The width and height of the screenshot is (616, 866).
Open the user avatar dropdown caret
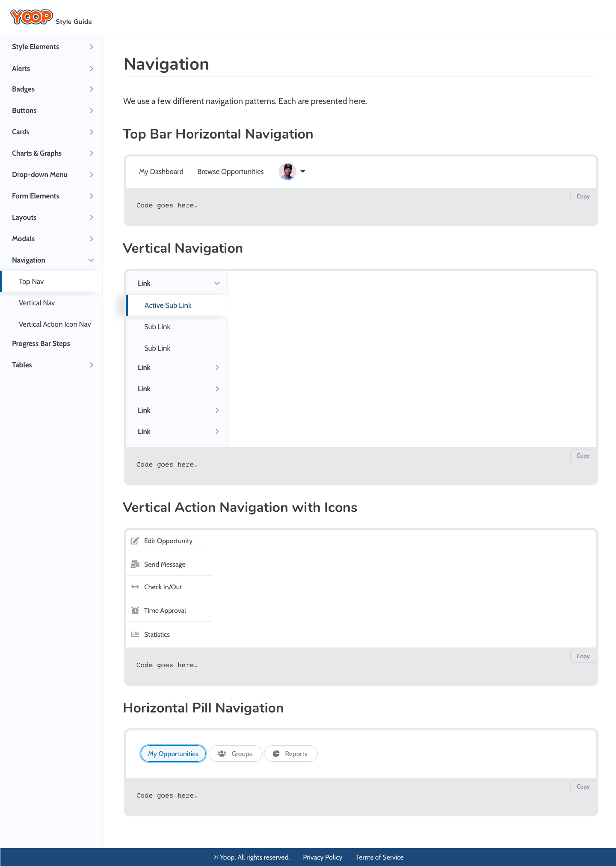(303, 171)
